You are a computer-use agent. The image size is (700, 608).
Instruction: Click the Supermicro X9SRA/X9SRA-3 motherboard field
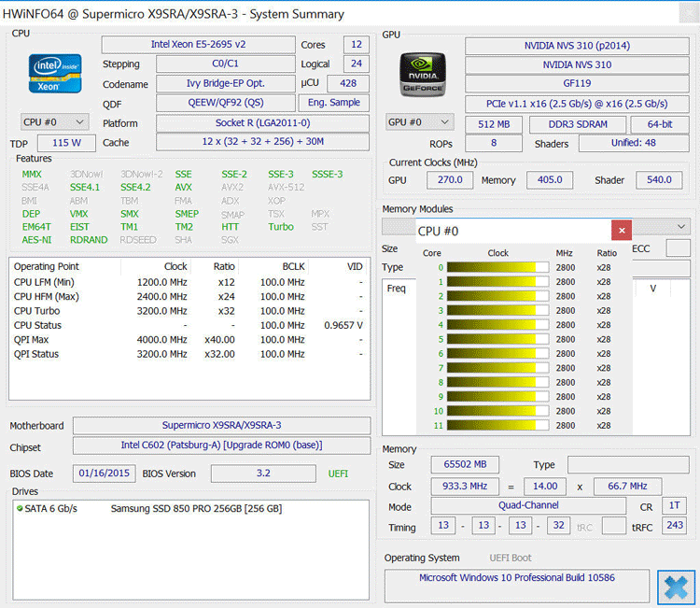pos(222,425)
